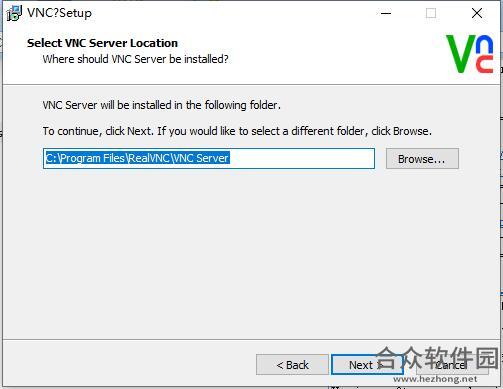Click the greyed-out maximize button
503x389 pixels.
(x=431, y=13)
